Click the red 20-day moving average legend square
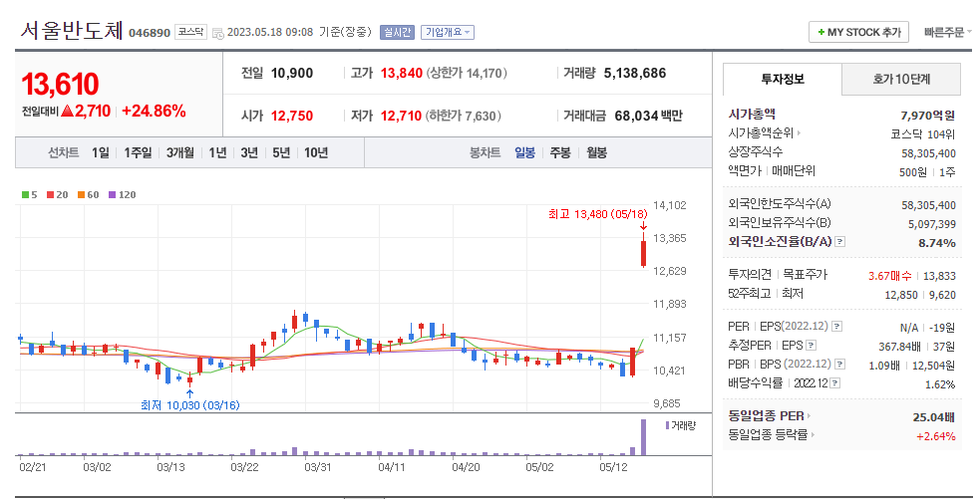This screenshot has height=499, width=980. point(50,195)
